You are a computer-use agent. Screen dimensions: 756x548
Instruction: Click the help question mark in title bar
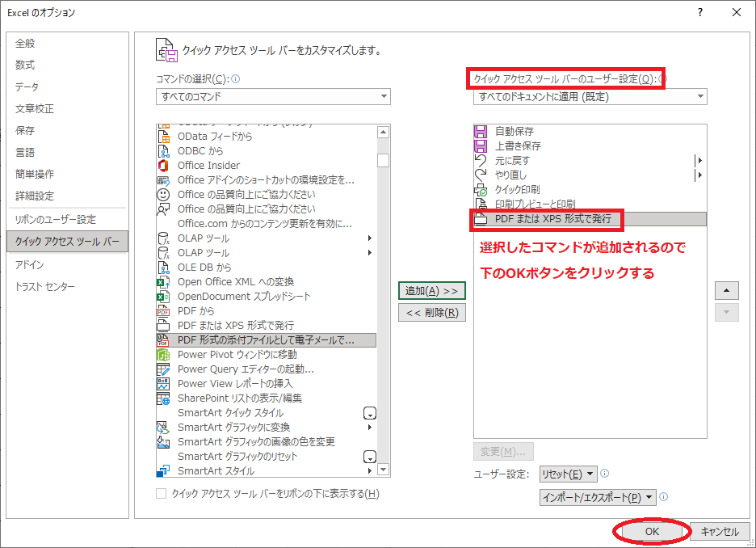[699, 12]
